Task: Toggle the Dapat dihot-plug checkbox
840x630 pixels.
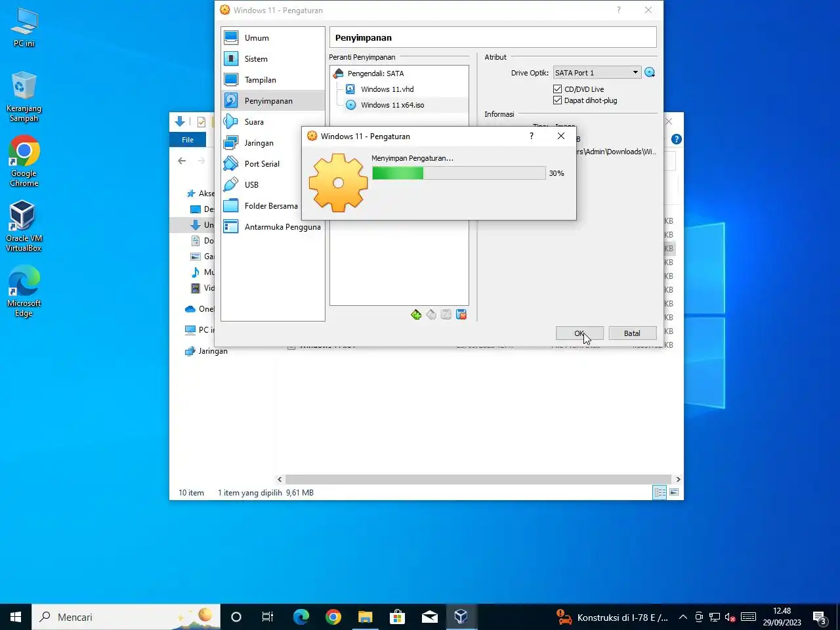Action: (558, 100)
